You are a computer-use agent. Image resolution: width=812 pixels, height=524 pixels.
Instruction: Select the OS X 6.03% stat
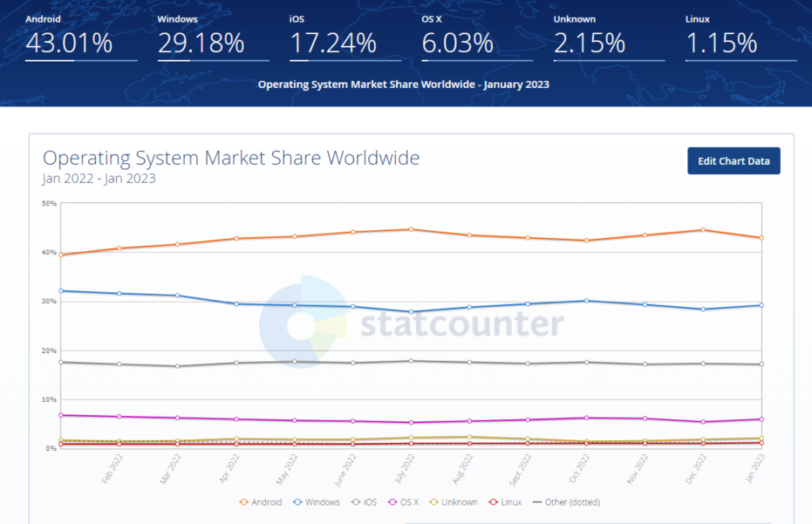[x=477, y=37]
